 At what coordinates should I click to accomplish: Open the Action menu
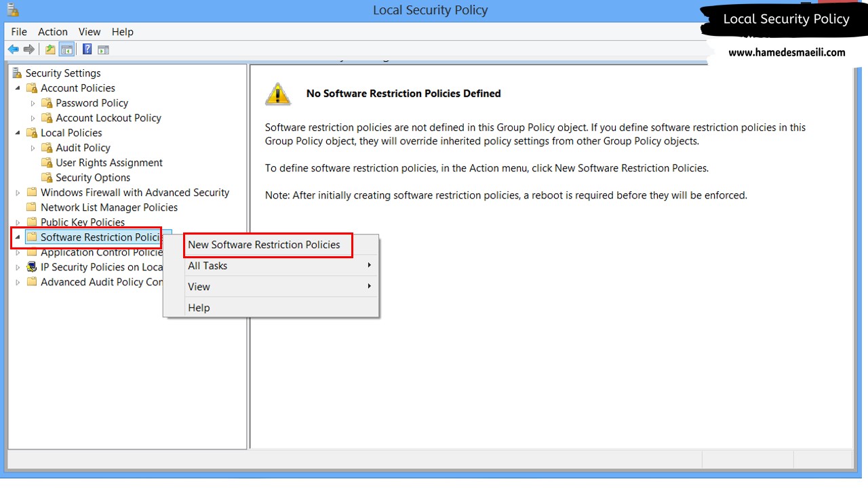pos(53,32)
